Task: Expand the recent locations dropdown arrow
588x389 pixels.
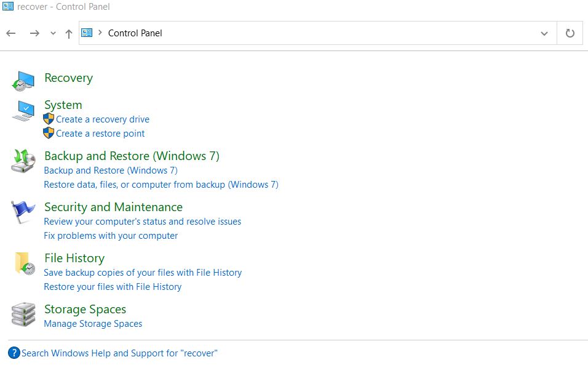Action: 53,33
